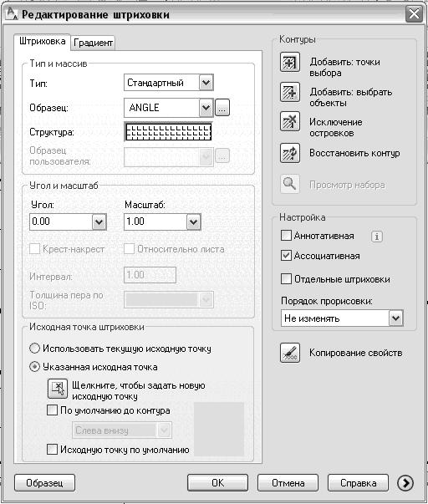Select Использовать текущую исходную точку option
428x504 pixels.
click(x=34, y=349)
